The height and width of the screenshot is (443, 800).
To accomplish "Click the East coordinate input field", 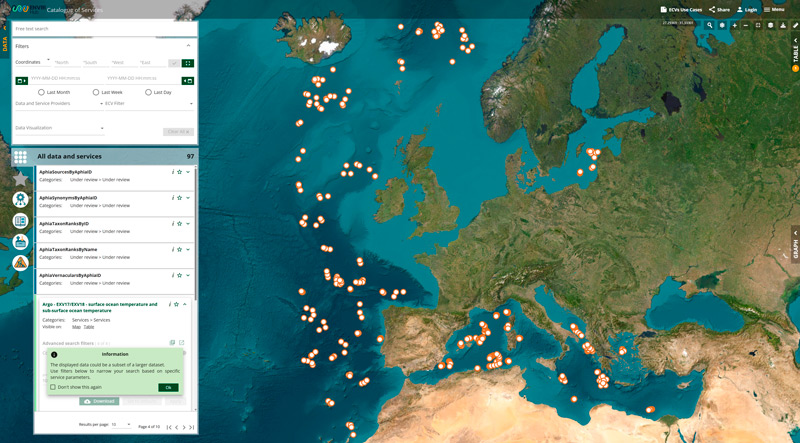I will coord(153,62).
